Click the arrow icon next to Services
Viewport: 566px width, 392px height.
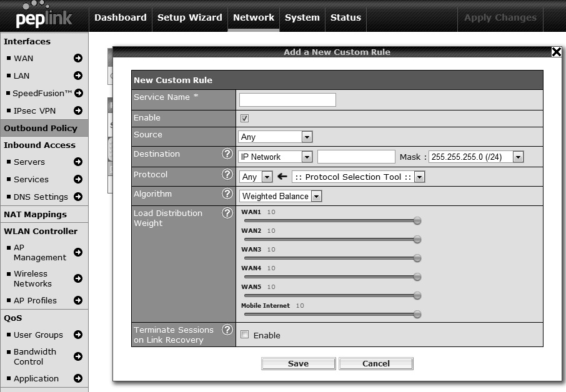(78, 179)
